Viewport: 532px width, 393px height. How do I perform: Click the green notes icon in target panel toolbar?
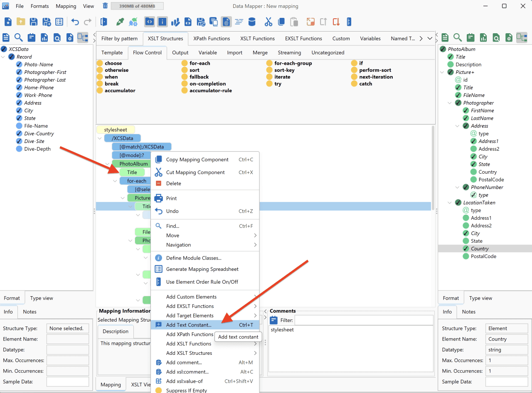[x=470, y=38]
